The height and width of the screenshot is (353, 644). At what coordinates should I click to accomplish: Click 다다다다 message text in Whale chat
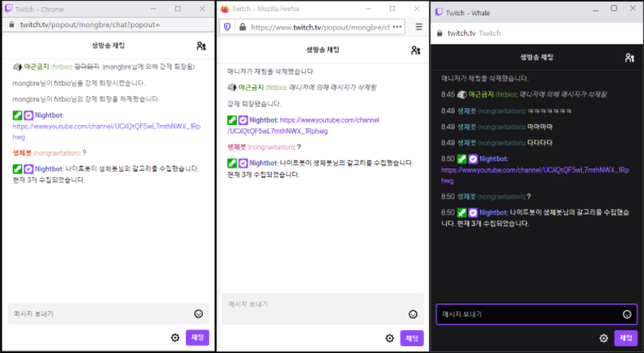coord(539,143)
